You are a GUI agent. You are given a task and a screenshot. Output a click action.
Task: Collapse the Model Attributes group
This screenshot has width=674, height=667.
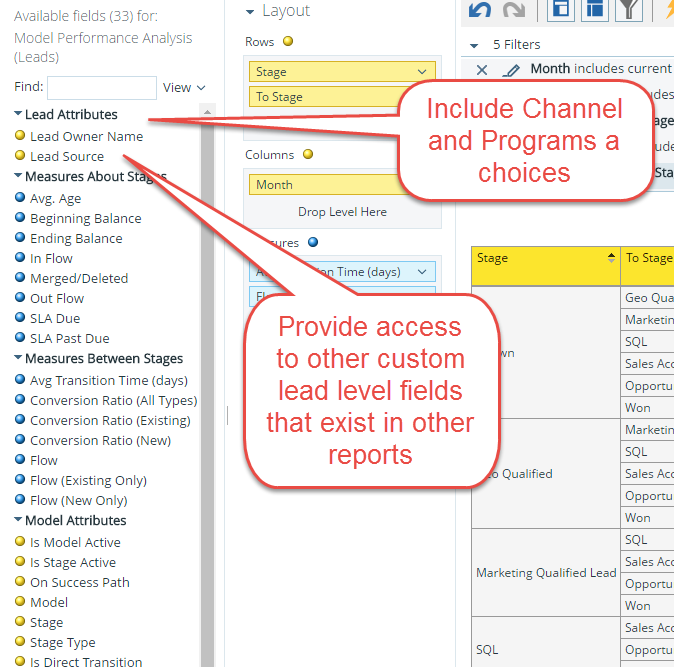click(x=19, y=521)
